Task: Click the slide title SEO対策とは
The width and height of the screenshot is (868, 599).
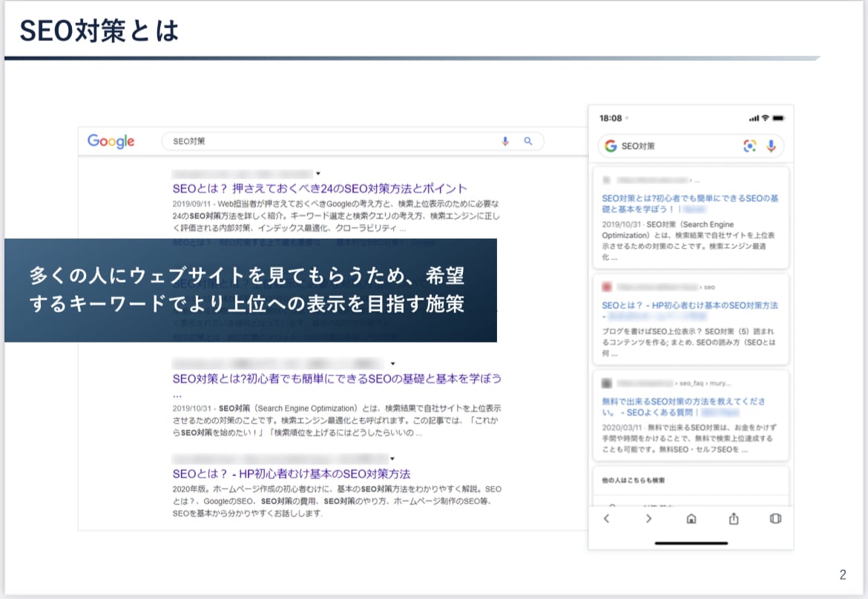Action: pos(99,31)
